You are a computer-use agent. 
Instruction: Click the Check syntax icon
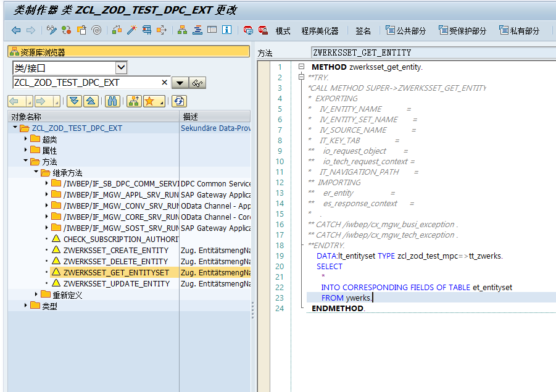tap(115, 30)
